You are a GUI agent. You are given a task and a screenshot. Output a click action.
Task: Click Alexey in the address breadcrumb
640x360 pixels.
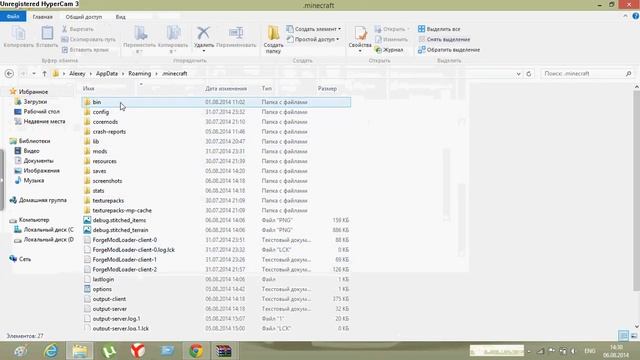click(77, 74)
